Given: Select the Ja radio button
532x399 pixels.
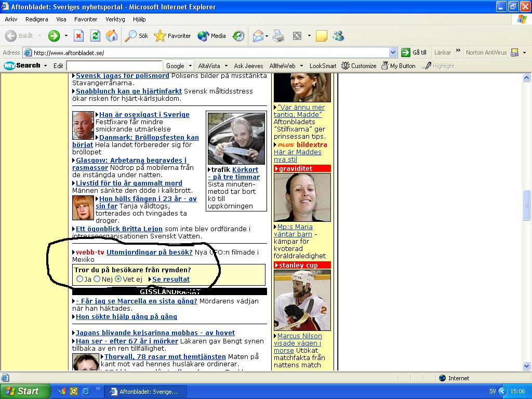Looking at the screenshot, I should (x=79, y=279).
